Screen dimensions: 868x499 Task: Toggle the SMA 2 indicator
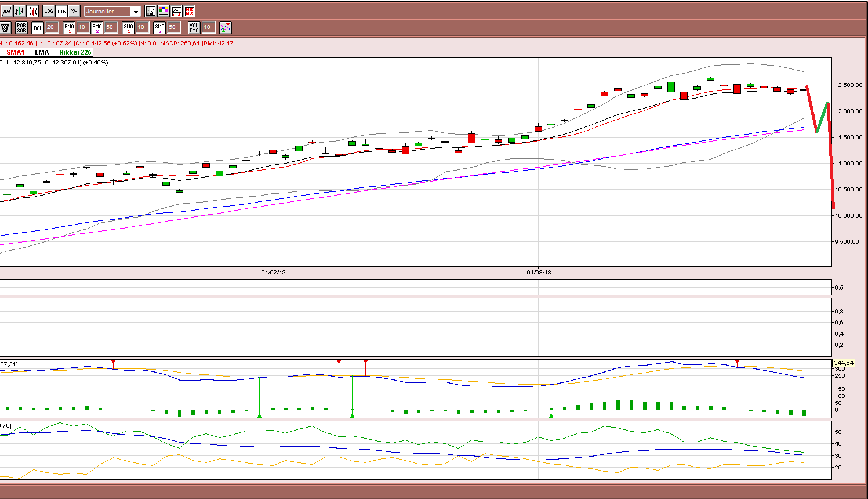click(159, 27)
